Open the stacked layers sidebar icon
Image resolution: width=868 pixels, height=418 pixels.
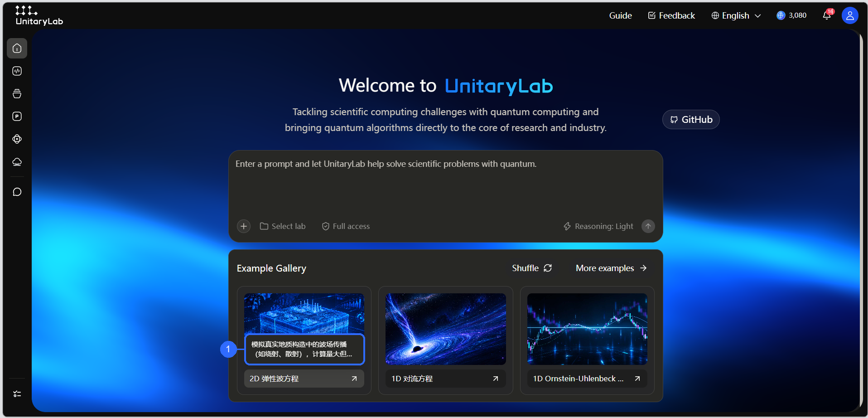(17, 94)
